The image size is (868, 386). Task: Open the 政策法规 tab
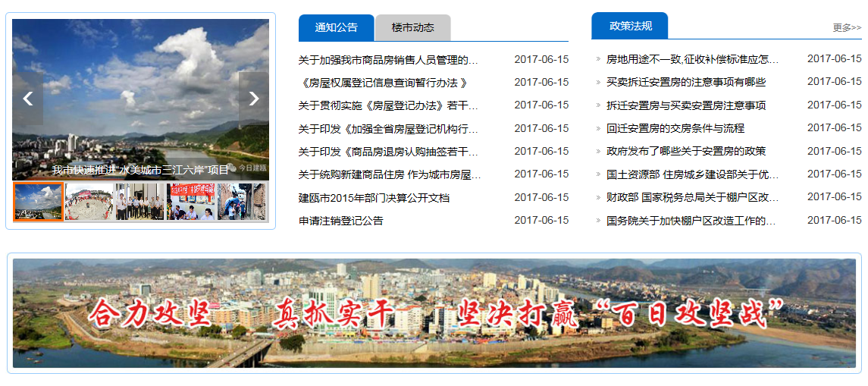[x=629, y=26]
